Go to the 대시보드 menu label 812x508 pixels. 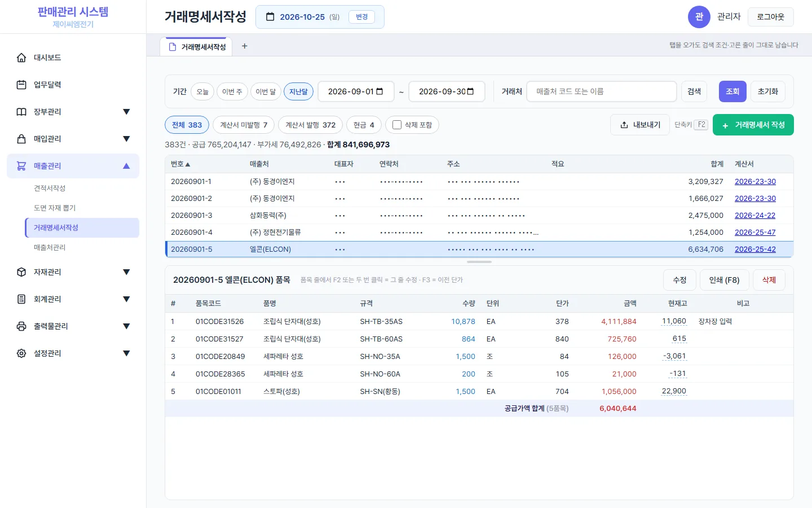coord(47,58)
